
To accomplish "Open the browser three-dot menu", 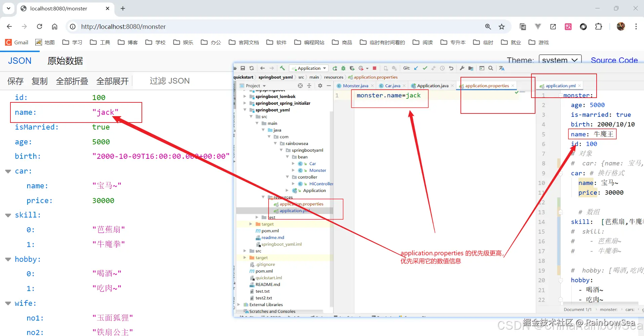I will click(x=636, y=27).
